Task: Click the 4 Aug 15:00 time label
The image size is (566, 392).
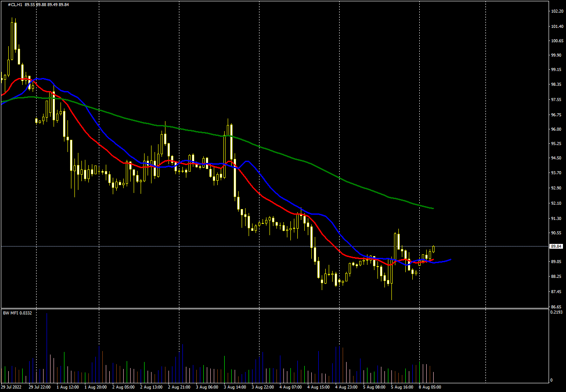Action: (x=318, y=387)
